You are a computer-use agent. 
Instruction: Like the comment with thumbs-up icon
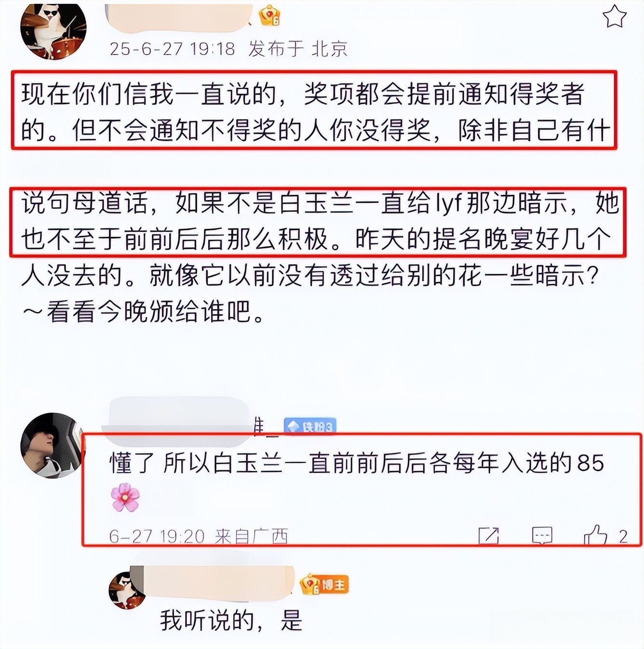(595, 535)
